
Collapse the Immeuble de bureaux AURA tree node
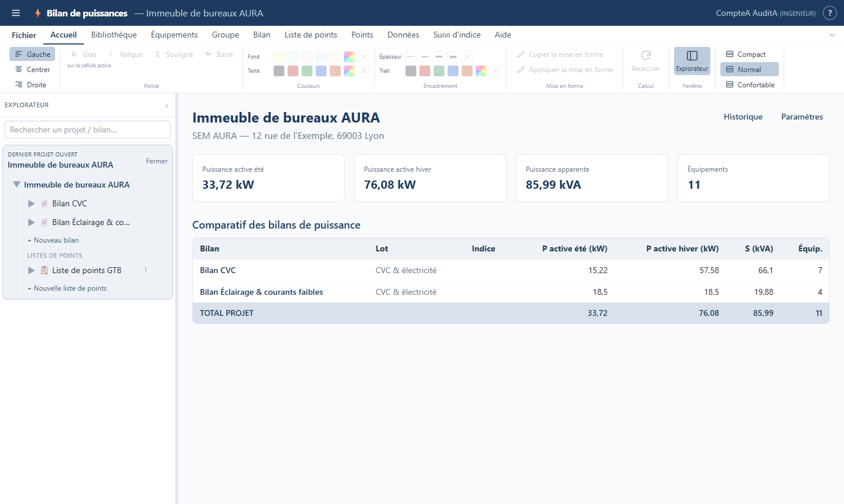[x=17, y=185]
